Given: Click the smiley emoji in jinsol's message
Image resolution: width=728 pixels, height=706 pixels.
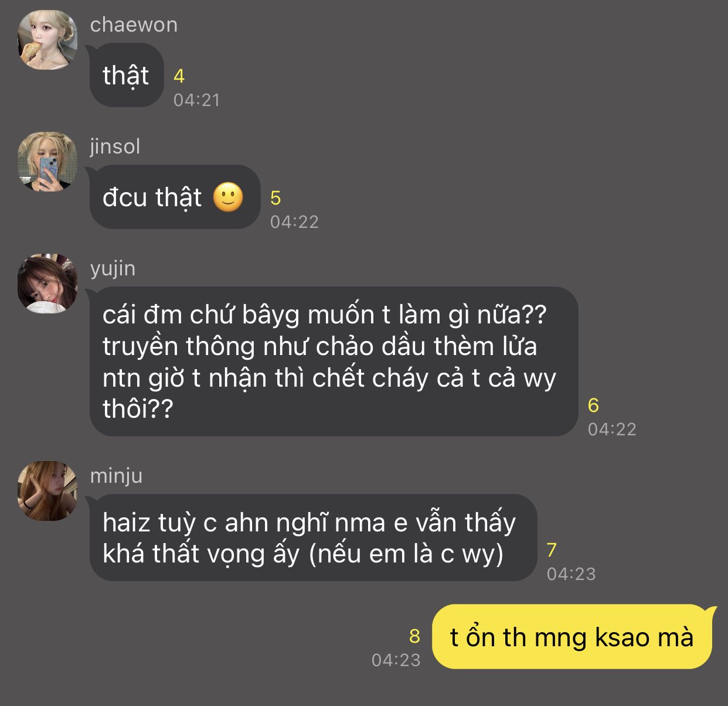Looking at the screenshot, I should [x=228, y=197].
